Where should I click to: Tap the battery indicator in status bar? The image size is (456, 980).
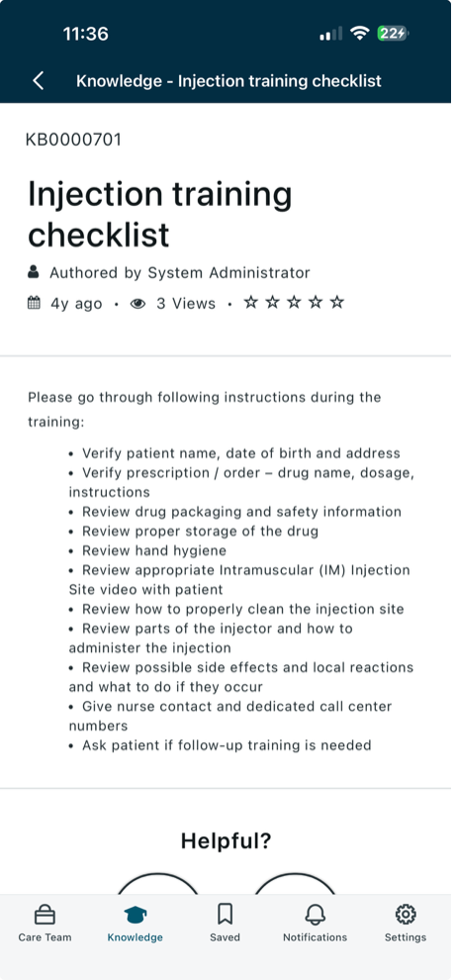(393, 33)
